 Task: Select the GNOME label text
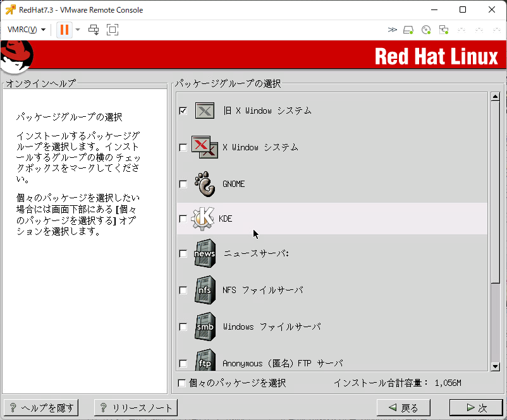[233, 184]
